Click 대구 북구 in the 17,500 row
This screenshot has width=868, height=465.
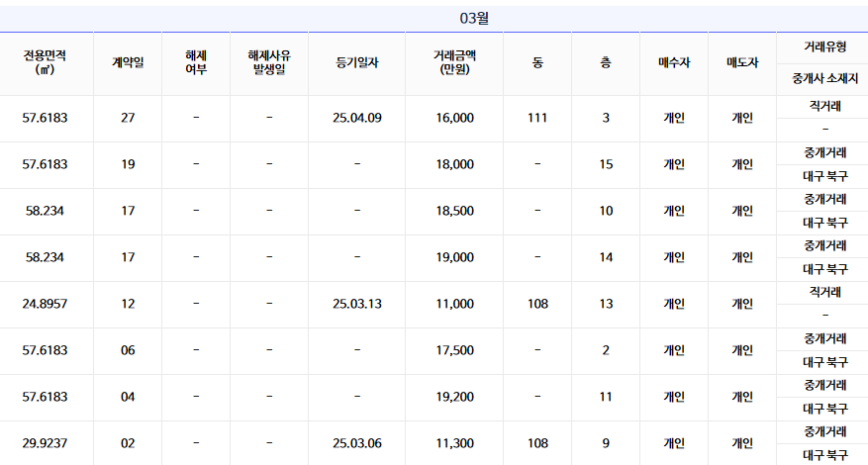click(x=824, y=362)
